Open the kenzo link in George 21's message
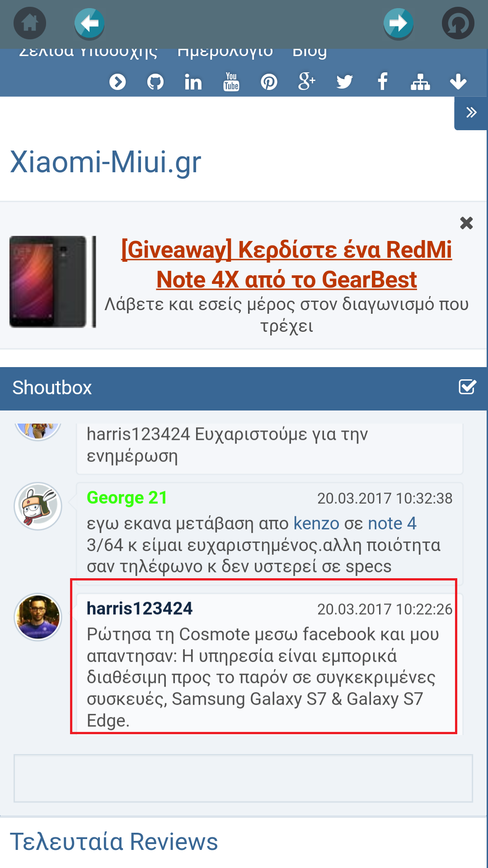This screenshot has height=868, width=488. [x=316, y=523]
